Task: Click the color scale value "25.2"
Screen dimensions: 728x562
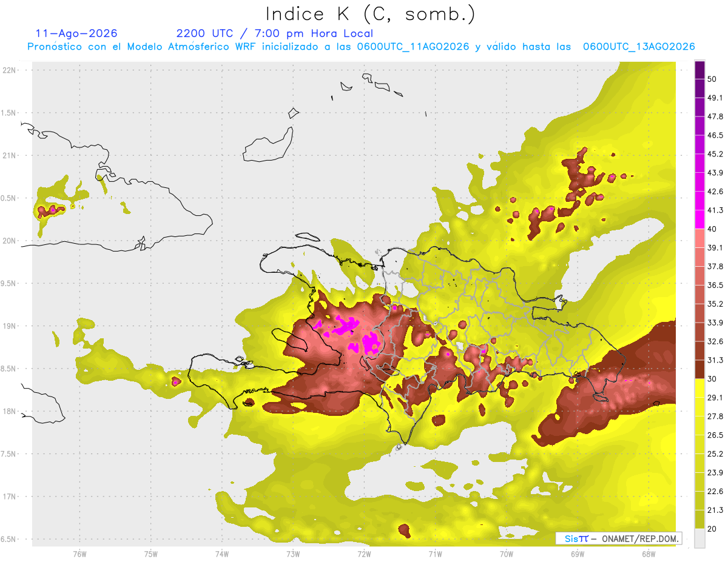Action: point(715,454)
